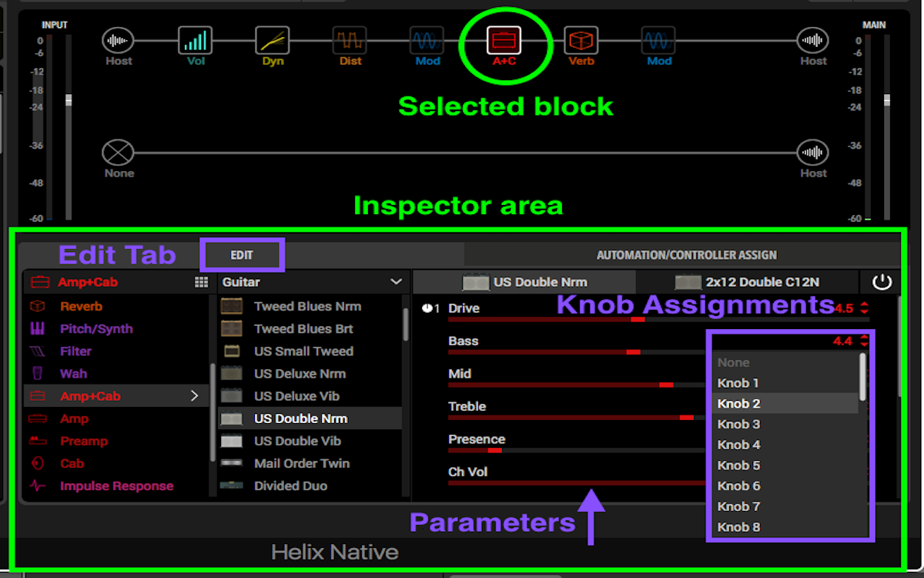Choose the Wah category
Image resolution: width=924 pixels, height=578 pixels.
coord(116,374)
